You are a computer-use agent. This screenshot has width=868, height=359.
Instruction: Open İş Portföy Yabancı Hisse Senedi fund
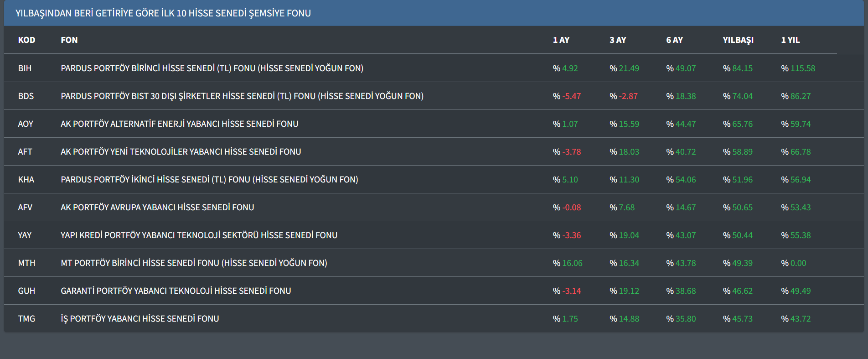click(x=140, y=319)
